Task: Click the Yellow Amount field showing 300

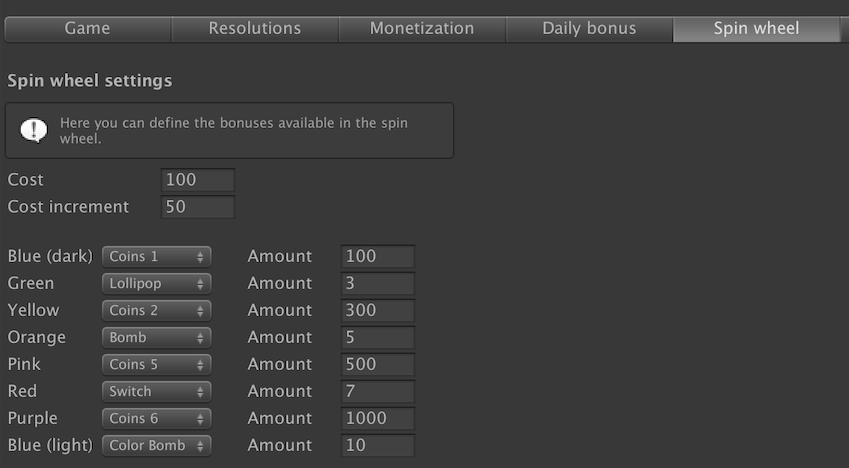Action: pyautogui.click(x=377, y=311)
